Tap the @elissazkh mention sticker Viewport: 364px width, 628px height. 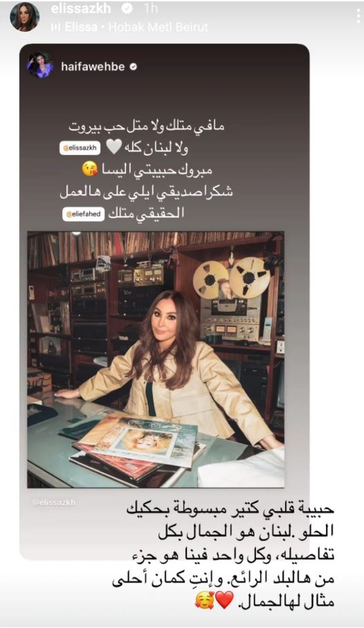80,147
